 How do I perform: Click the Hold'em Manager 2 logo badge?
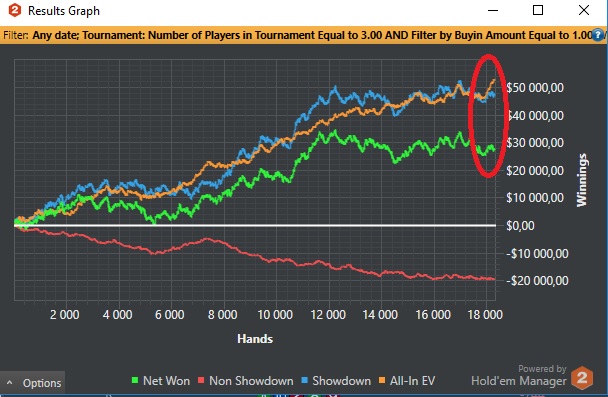click(582, 378)
